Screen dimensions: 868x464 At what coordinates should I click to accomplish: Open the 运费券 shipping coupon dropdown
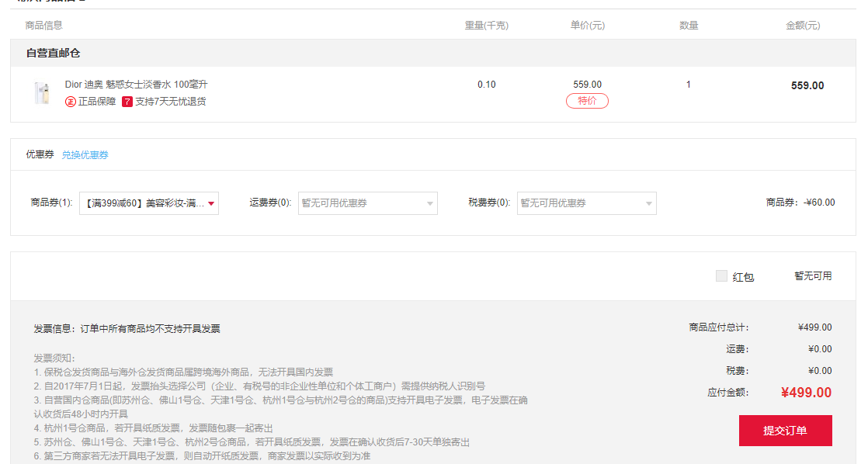tap(367, 203)
